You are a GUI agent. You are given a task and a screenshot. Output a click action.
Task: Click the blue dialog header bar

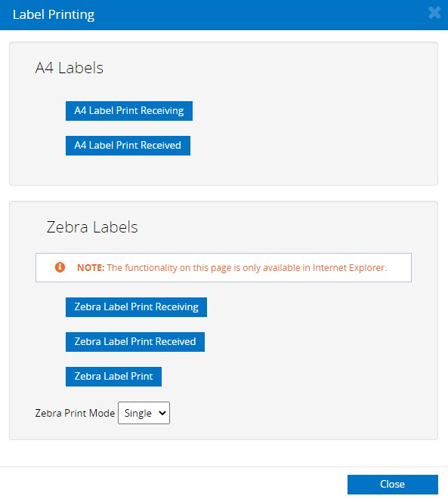point(224,15)
